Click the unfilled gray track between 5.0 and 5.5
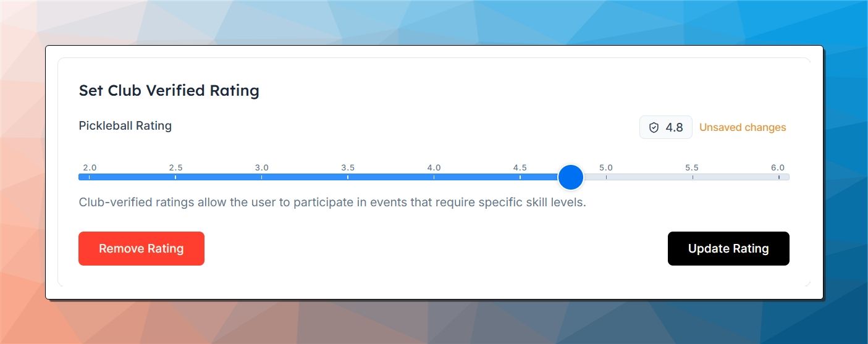This screenshot has width=868, height=344. click(x=649, y=177)
